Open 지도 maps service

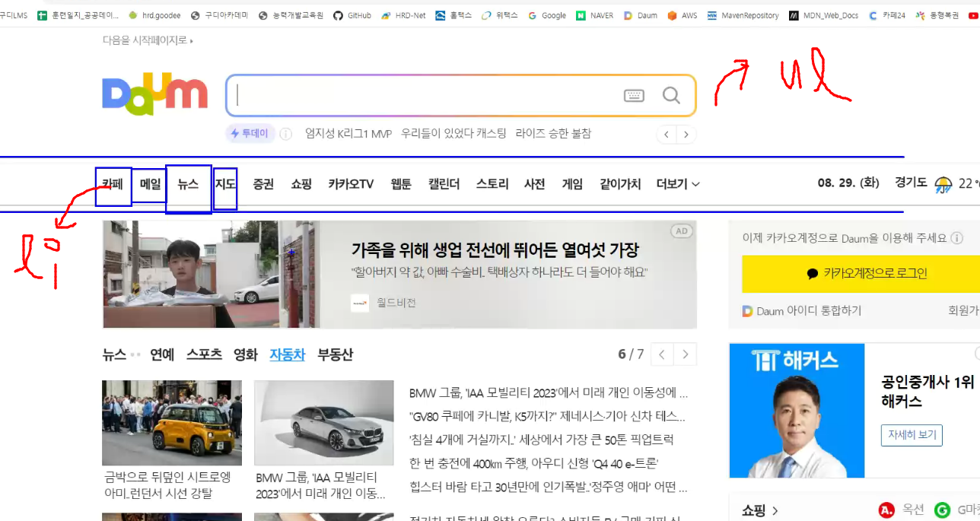tap(225, 184)
